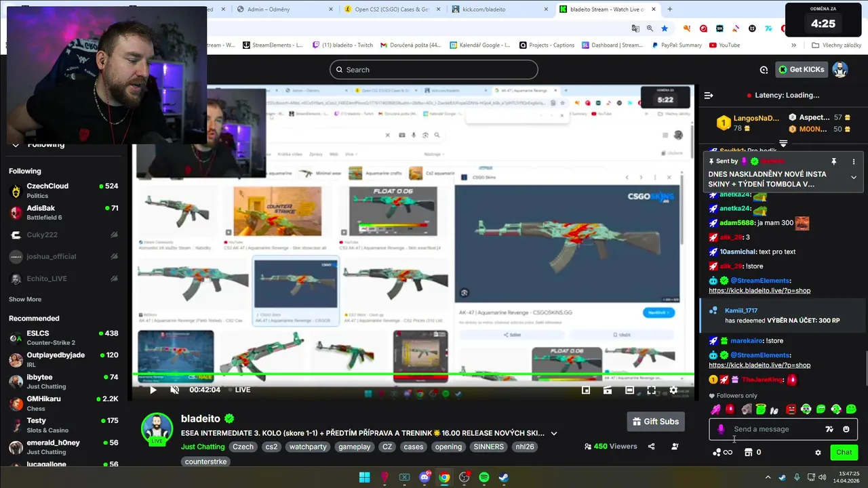
Task: Play the stream video
Action: [x=153, y=390]
